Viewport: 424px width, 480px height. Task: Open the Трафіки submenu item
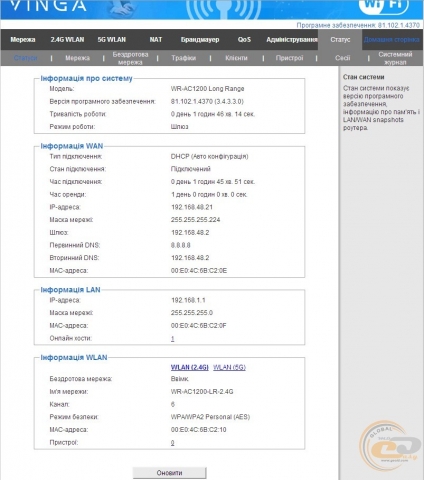(x=184, y=58)
